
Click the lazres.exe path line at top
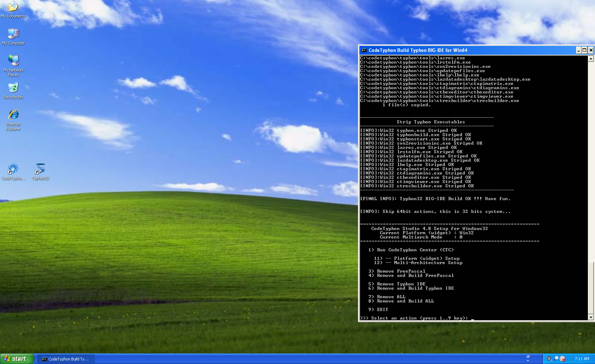(x=412, y=58)
